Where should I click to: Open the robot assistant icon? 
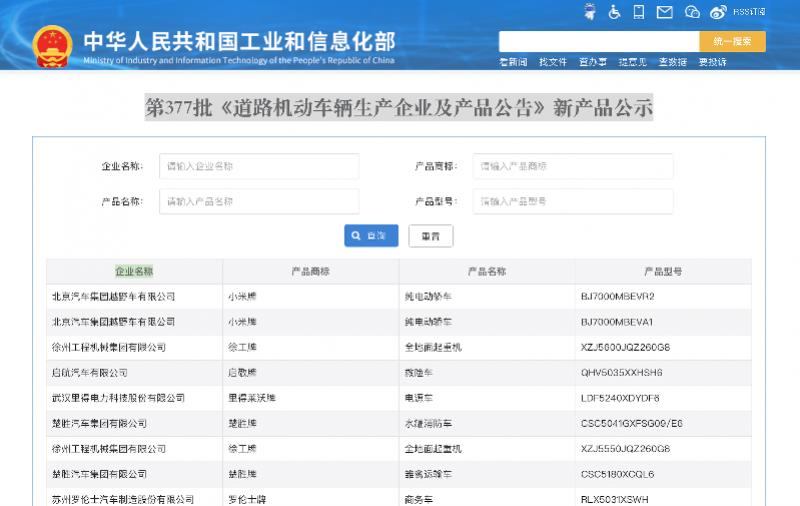pyautogui.click(x=590, y=11)
